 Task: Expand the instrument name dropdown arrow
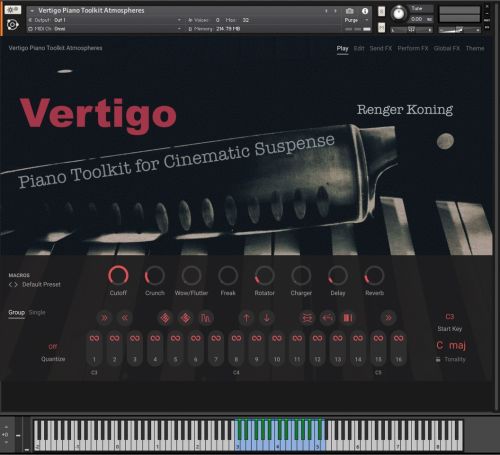point(32,11)
